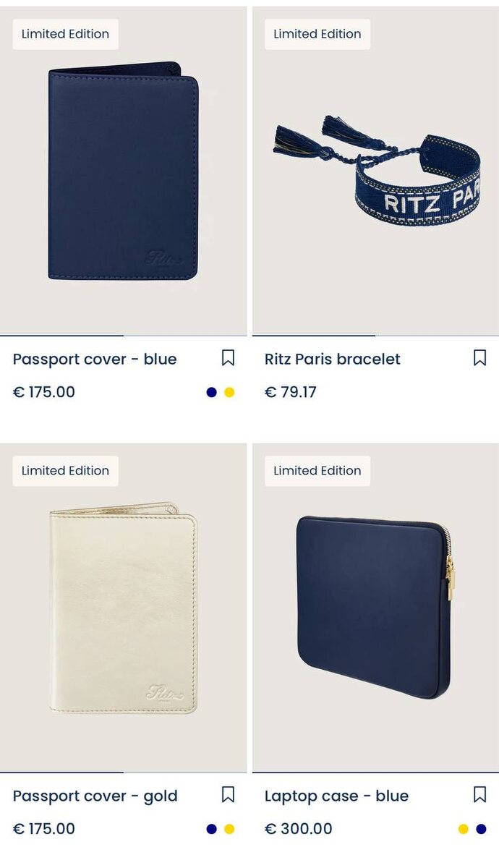Select yellow swatch under Passport cover - blue
Screen dimensions: 499x868
click(x=229, y=392)
